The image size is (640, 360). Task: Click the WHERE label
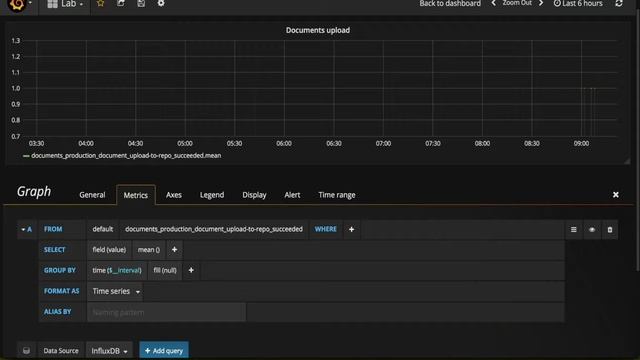pos(326,229)
